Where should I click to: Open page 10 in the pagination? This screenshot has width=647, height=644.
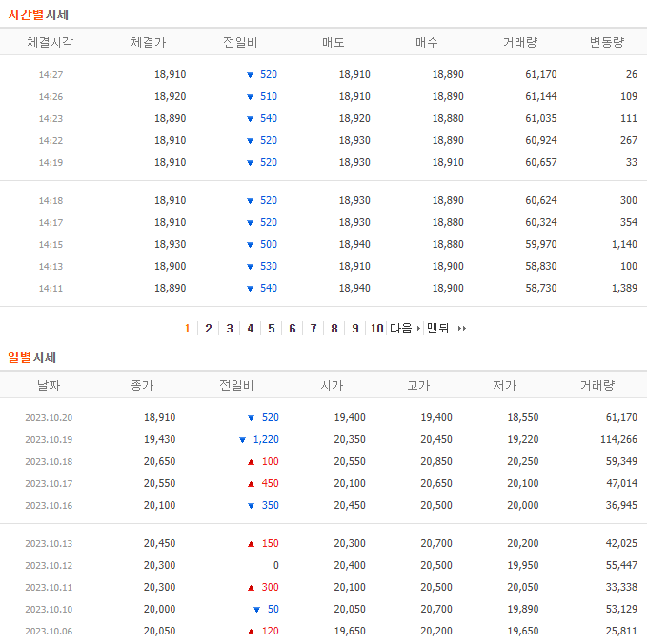coord(376,329)
